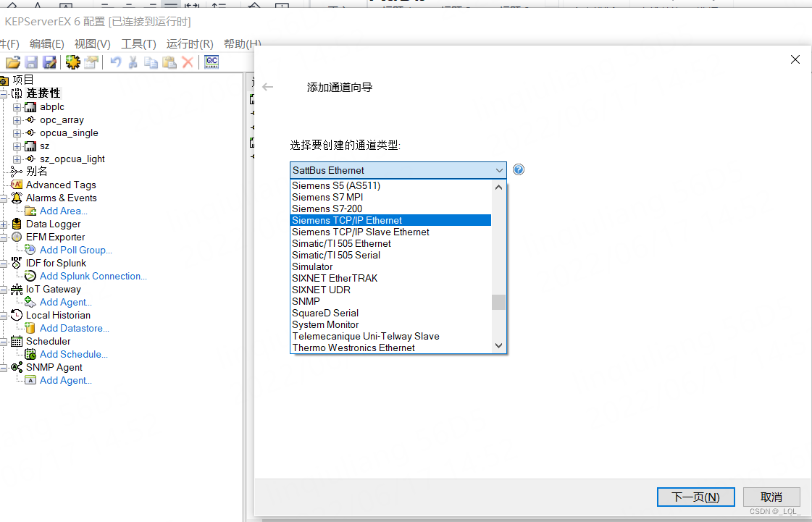This screenshot has width=812, height=522.
Task: Click the IDF for Splunk icon
Action: [x=17, y=263]
